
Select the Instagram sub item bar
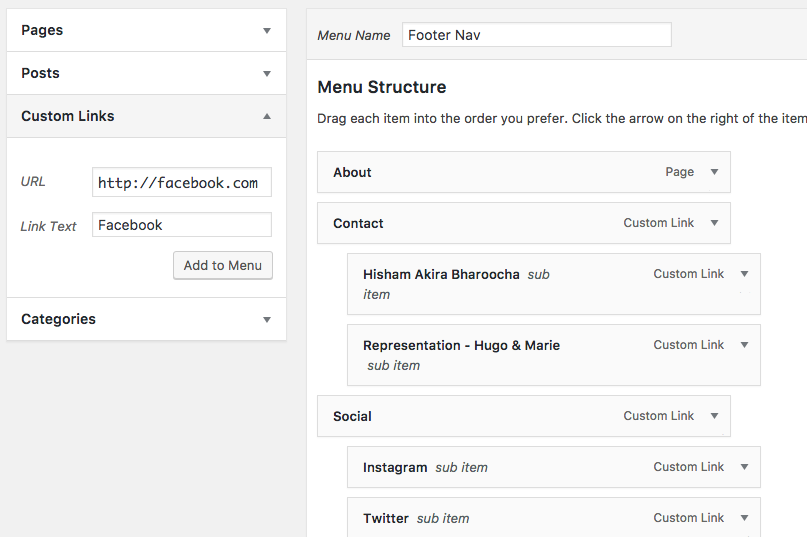click(x=554, y=467)
